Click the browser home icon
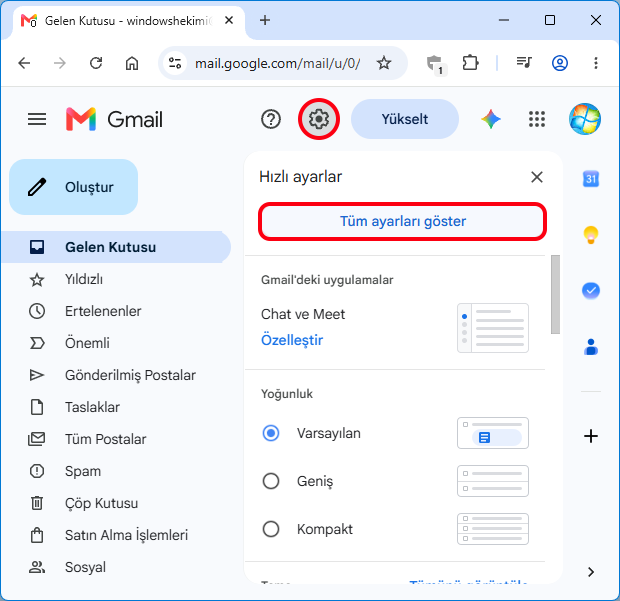The height and width of the screenshot is (601, 620). click(132, 63)
